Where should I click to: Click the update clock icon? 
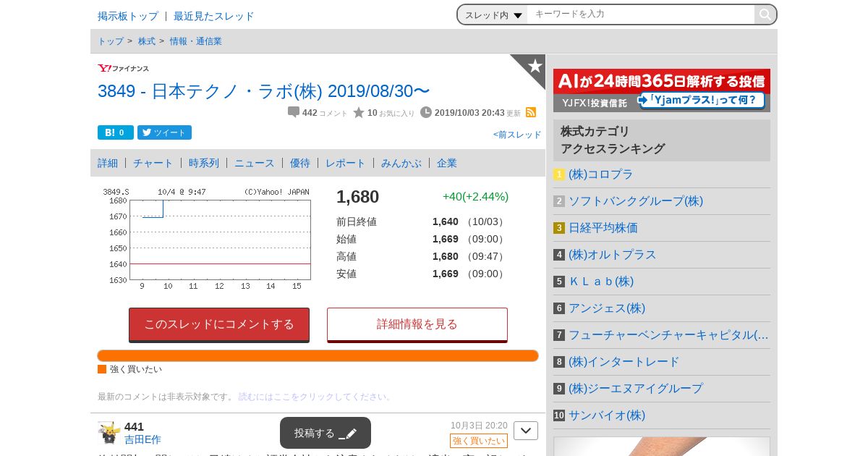click(x=426, y=112)
